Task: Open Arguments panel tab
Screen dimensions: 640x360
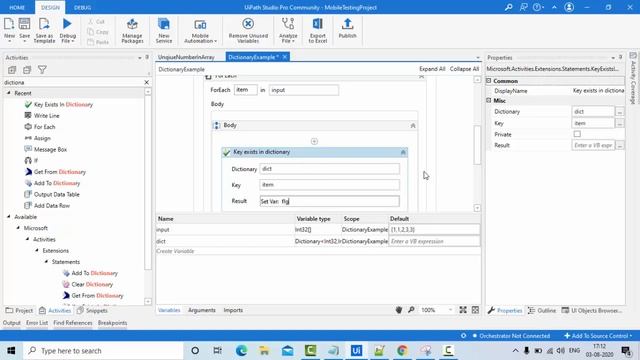Action: click(202, 310)
